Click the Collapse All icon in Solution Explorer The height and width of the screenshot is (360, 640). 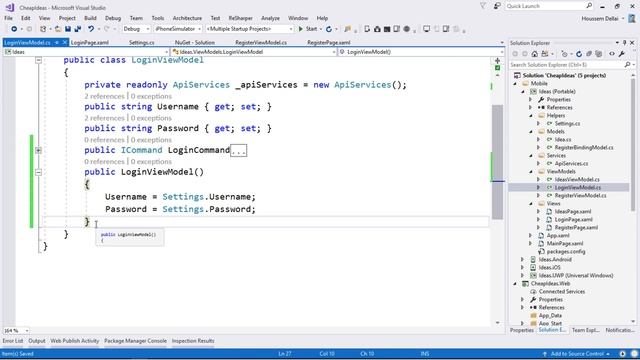click(589, 54)
